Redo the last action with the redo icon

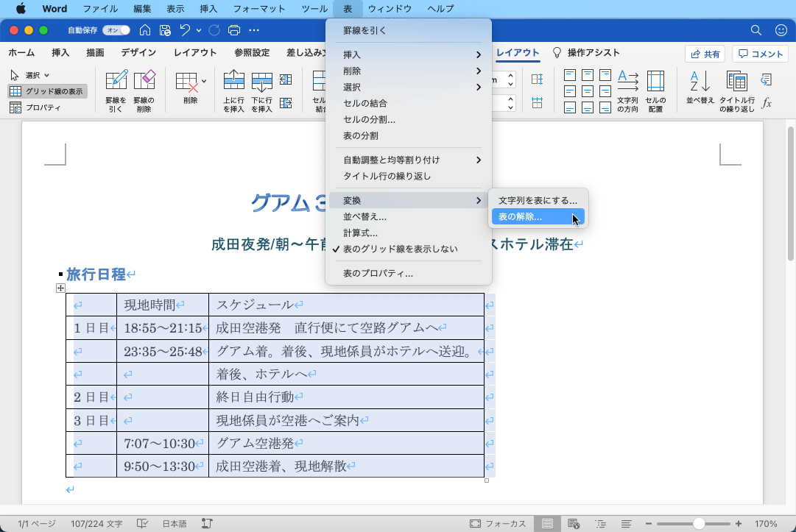(x=214, y=30)
